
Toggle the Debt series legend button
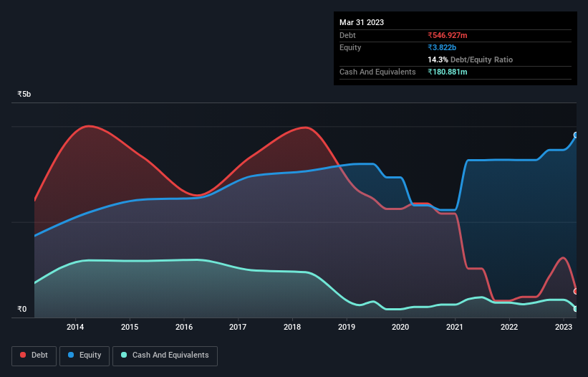[x=34, y=355]
